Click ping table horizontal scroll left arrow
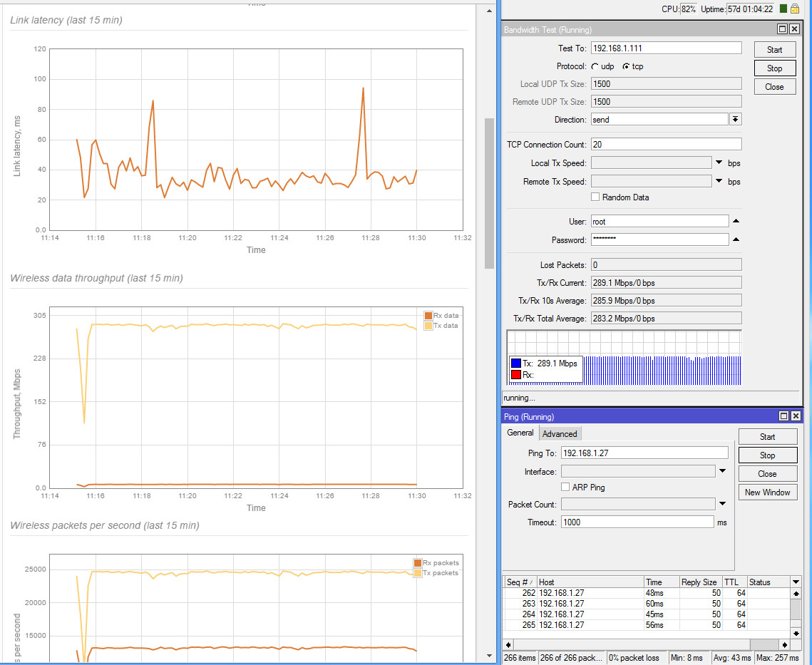 tap(508, 645)
